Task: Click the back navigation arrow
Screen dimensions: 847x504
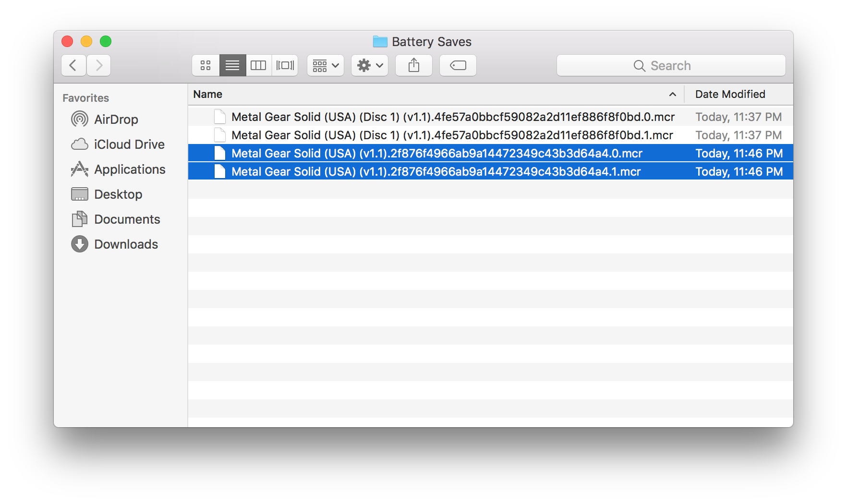Action: click(73, 65)
